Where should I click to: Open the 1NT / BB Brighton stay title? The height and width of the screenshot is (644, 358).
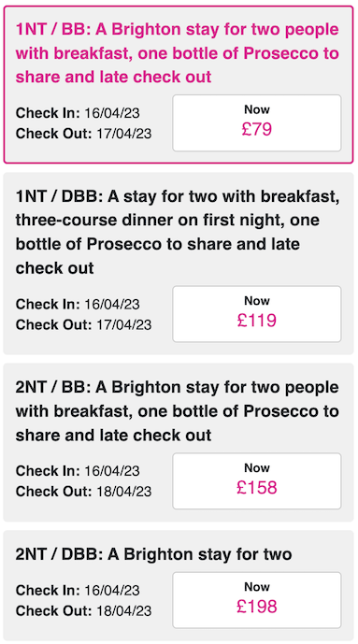click(x=178, y=53)
